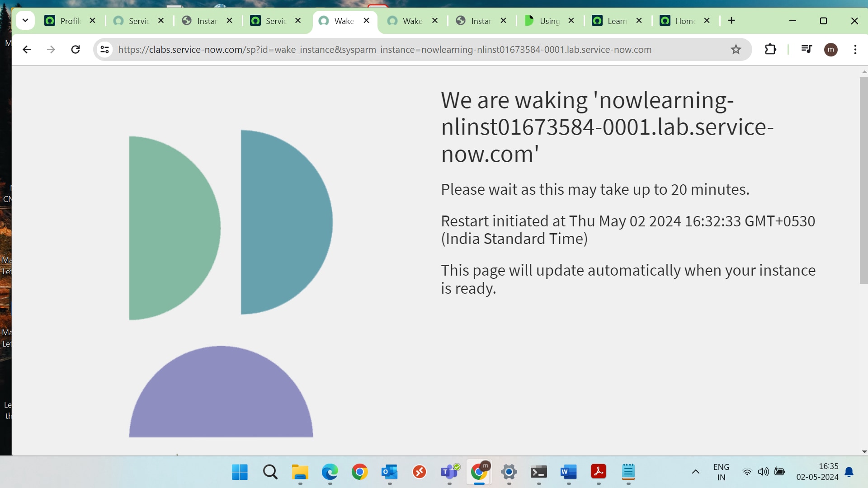Open Windows taskbar search
The width and height of the screenshot is (868, 488).
tap(270, 472)
